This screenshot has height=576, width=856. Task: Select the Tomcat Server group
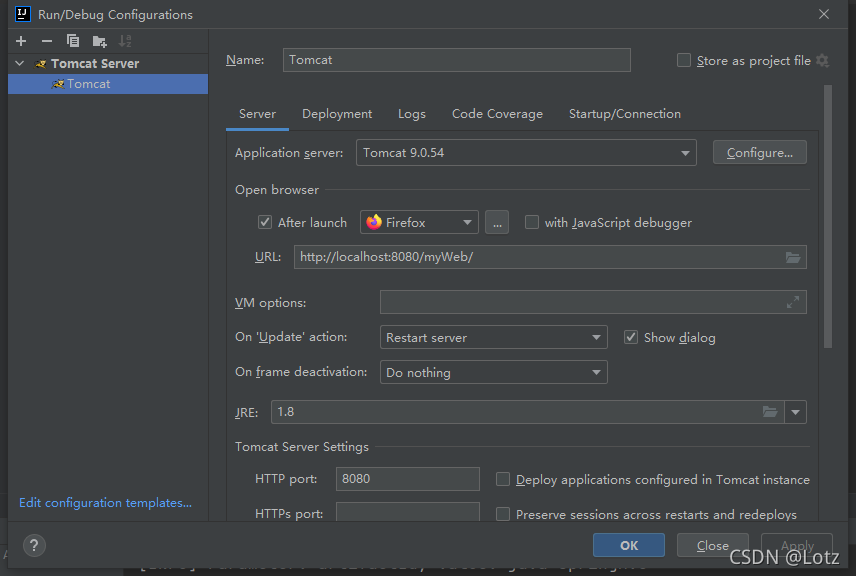pyautogui.click(x=95, y=63)
